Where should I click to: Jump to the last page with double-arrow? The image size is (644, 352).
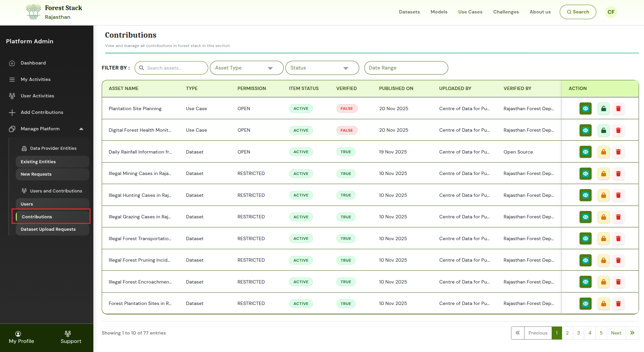click(x=632, y=333)
